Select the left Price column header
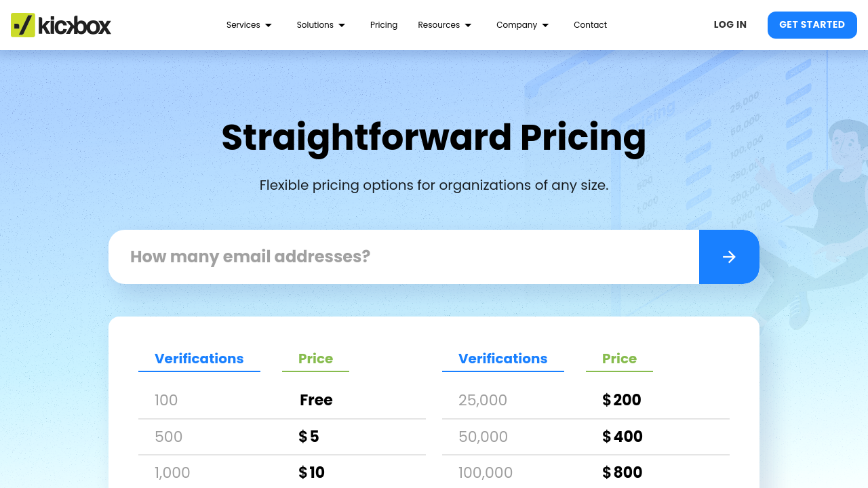The height and width of the screenshot is (488, 868). pos(315,359)
